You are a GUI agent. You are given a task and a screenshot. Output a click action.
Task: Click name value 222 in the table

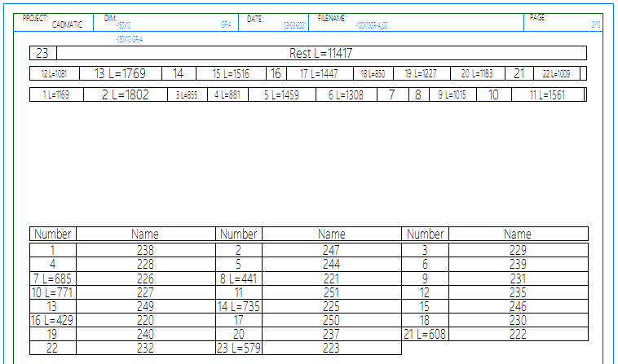pos(518,334)
